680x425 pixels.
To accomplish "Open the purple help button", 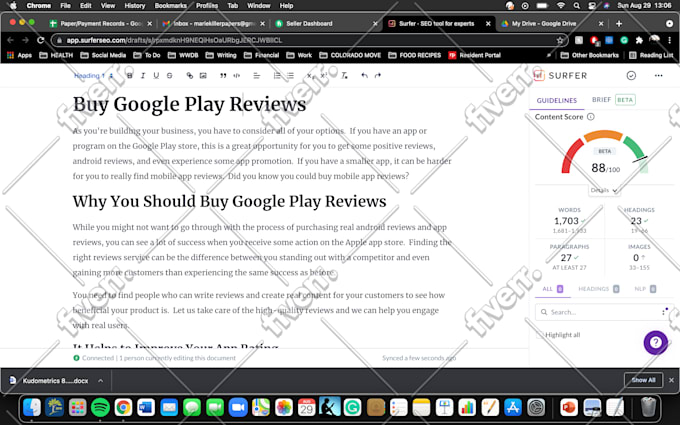I will (655, 343).
